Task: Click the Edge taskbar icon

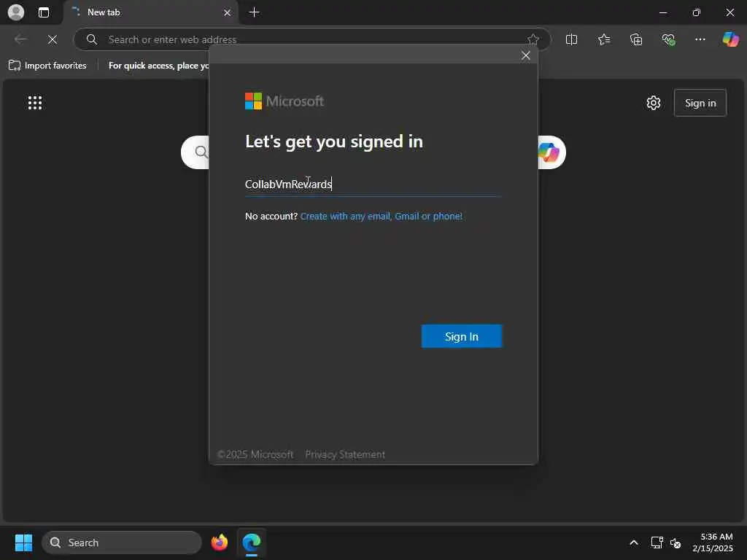Action: [252, 542]
